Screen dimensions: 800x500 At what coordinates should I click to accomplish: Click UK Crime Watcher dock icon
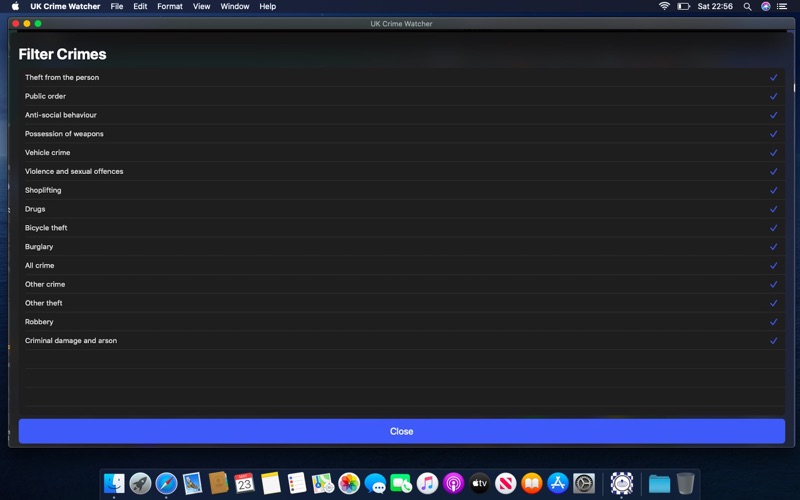pos(621,483)
